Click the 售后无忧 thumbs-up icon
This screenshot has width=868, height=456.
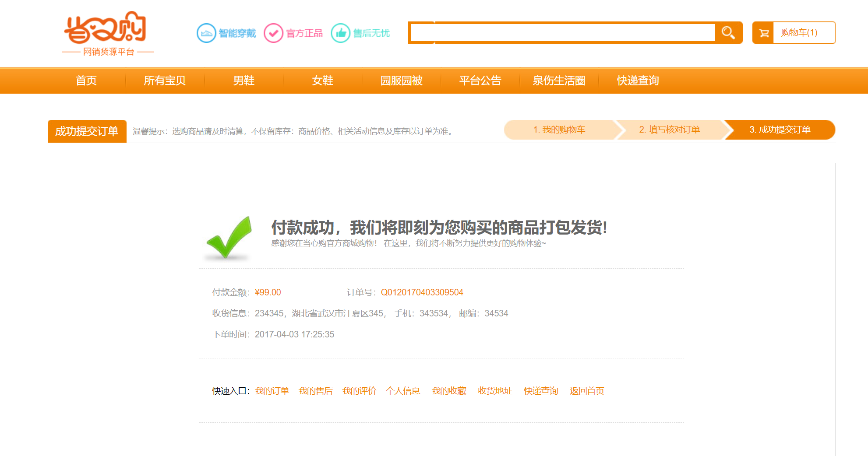click(341, 33)
